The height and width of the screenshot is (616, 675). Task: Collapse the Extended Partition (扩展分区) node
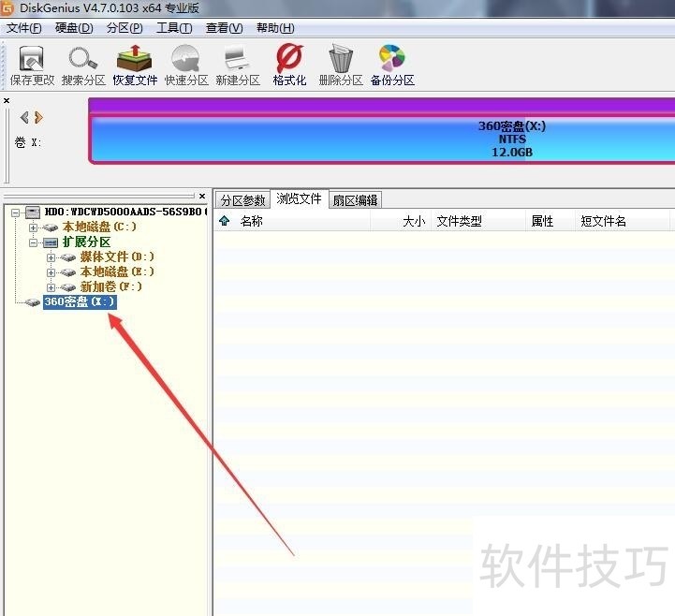pos(33,242)
